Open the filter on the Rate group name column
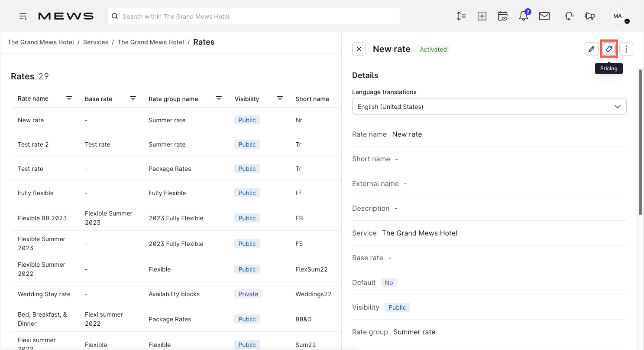 219,98
